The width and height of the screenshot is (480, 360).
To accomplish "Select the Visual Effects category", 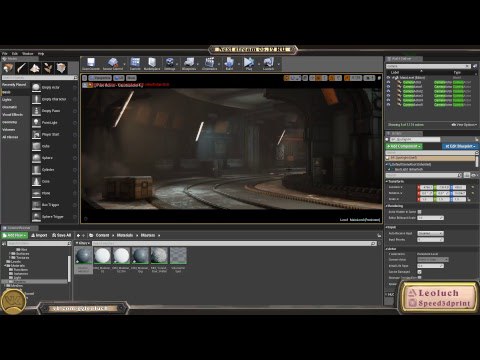I will pos(13,115).
